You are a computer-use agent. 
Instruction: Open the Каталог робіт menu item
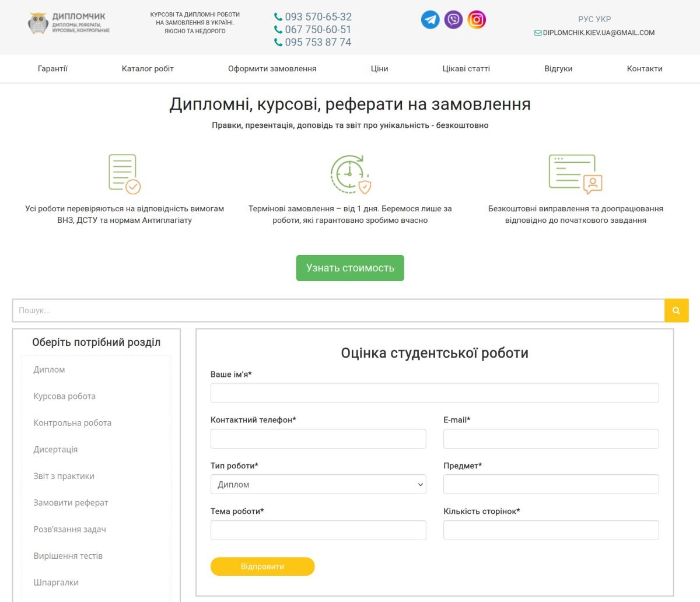pos(148,69)
